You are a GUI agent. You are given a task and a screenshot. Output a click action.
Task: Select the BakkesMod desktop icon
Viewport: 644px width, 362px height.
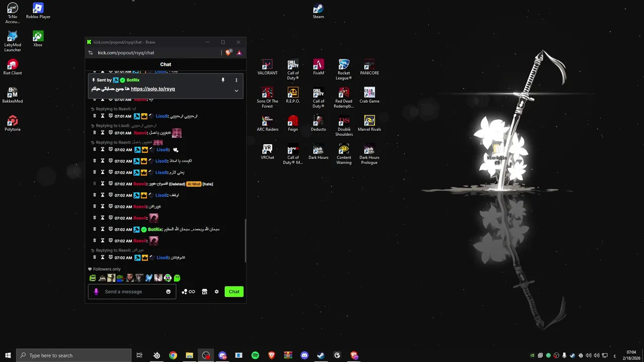pos(13,96)
